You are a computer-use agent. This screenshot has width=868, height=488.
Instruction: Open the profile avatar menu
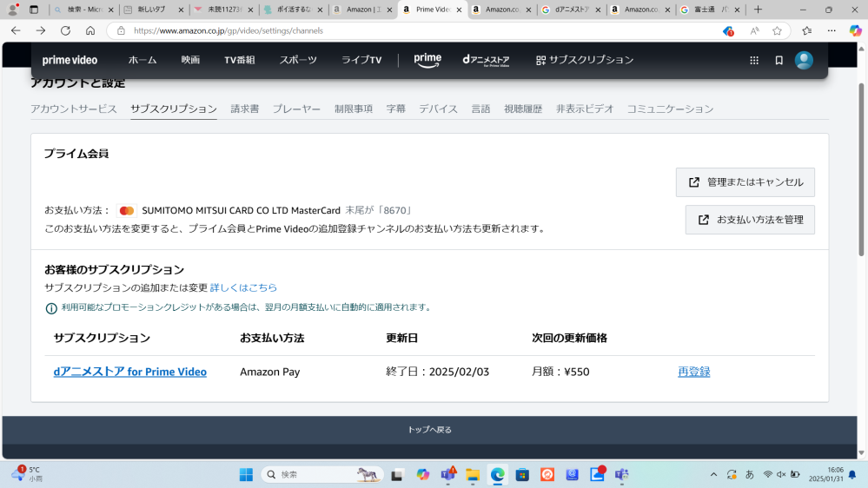tap(804, 60)
